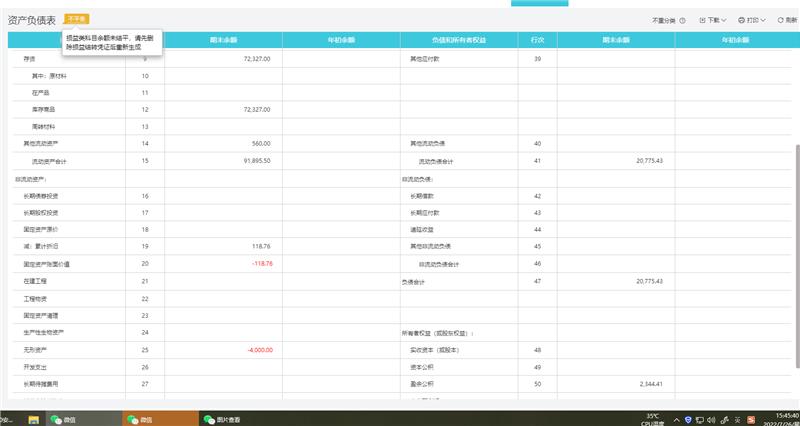Click the 流动资产合计 amount 91,895.50
This screenshot has height=426, width=800.
coord(256,160)
